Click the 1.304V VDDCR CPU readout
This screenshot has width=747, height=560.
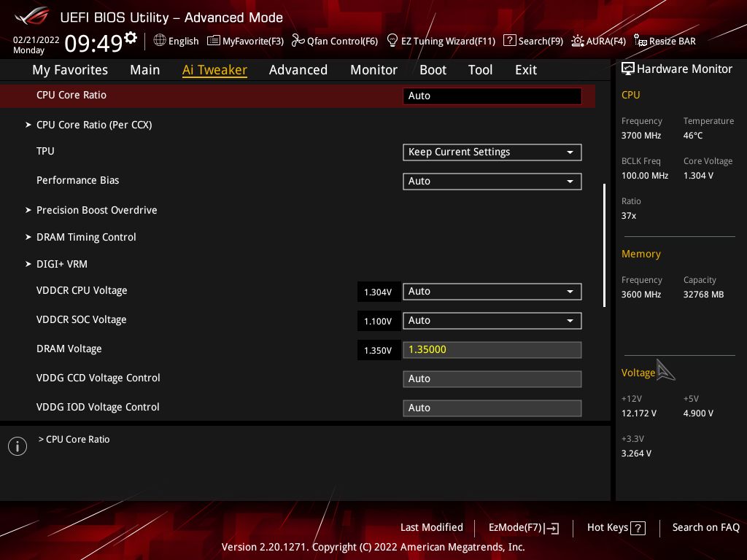[379, 292]
